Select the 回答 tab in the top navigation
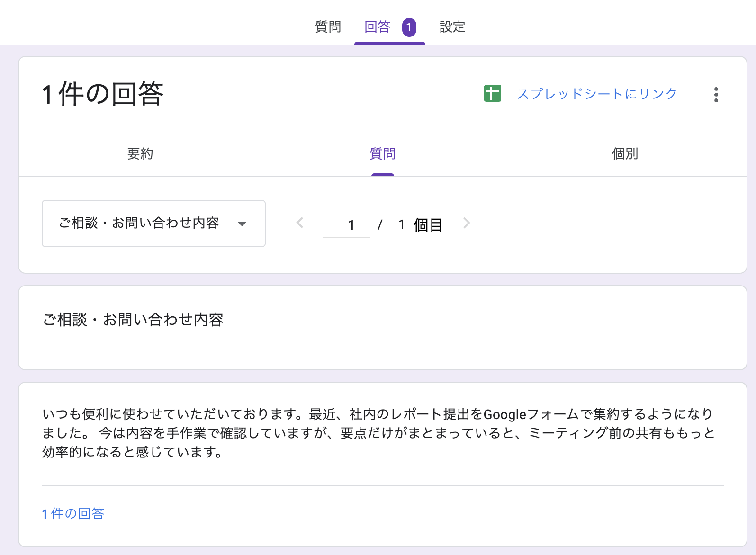The image size is (756, 555). coord(378,27)
